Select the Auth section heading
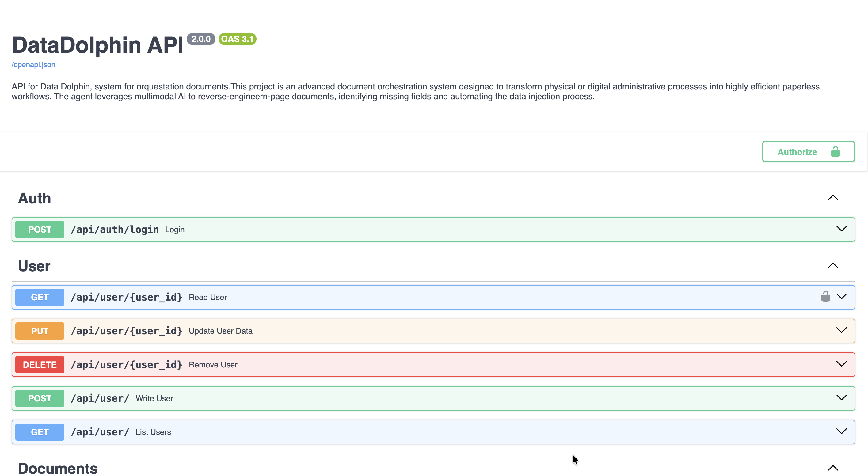The image size is (868, 475). pyautogui.click(x=34, y=198)
